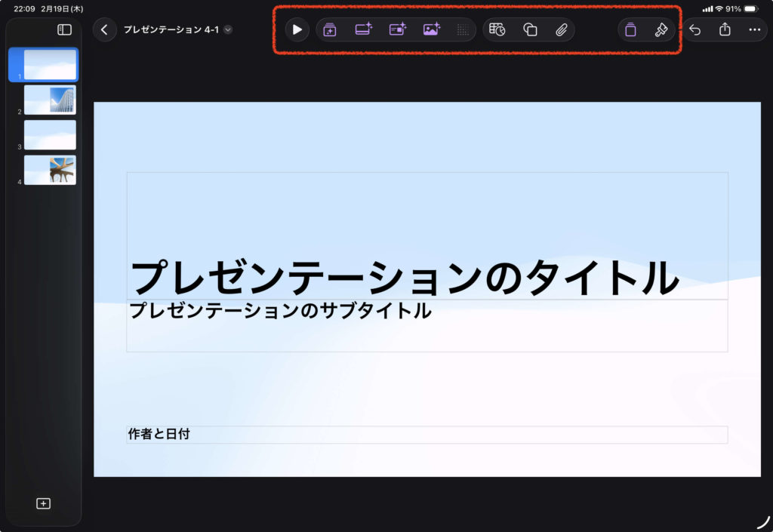Tap the second purple sparkle slide icon
This screenshot has width=773, height=532.
point(364,29)
